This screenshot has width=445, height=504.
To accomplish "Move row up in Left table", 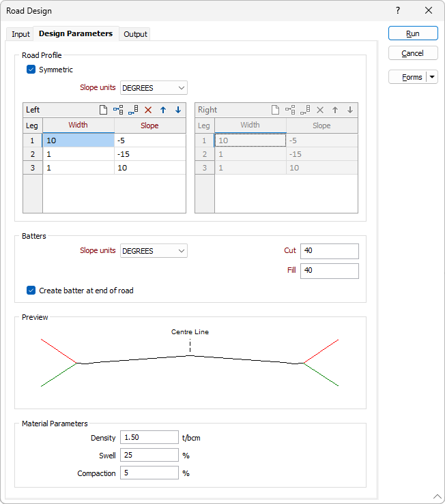I will coord(163,110).
